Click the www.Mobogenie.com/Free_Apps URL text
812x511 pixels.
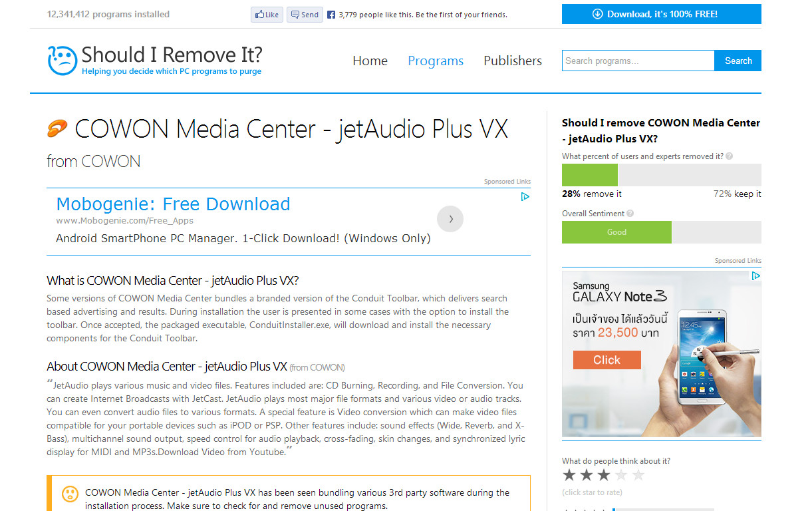(125, 221)
